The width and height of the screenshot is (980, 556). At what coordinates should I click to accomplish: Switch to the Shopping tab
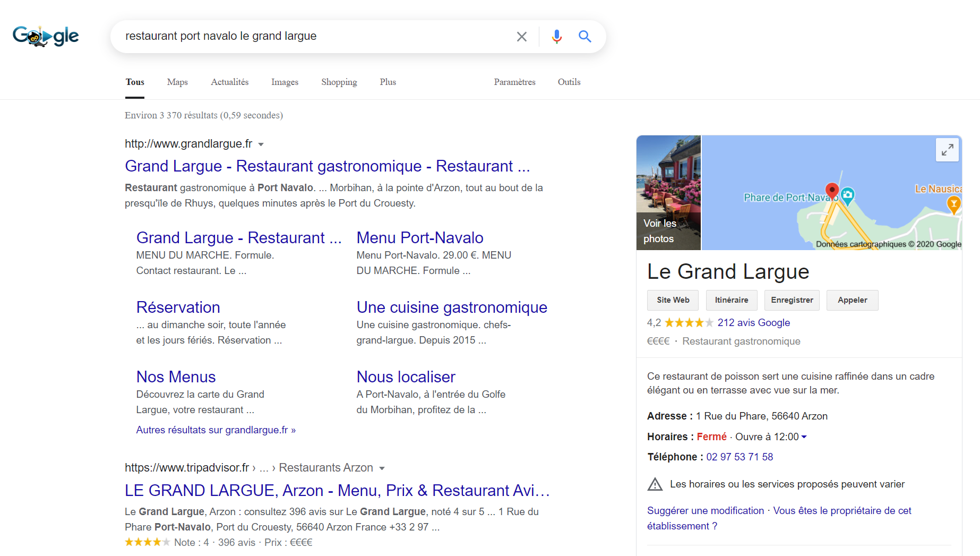pyautogui.click(x=339, y=82)
